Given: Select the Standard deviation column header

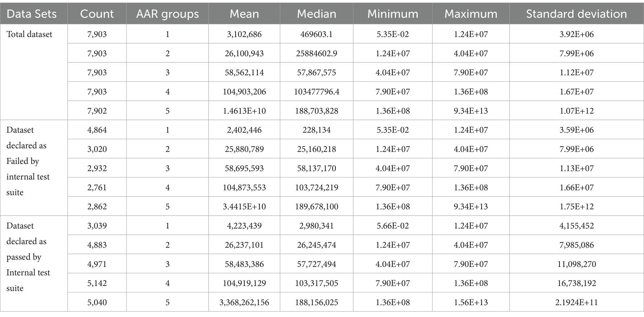Looking at the screenshot, I should click(x=576, y=14).
